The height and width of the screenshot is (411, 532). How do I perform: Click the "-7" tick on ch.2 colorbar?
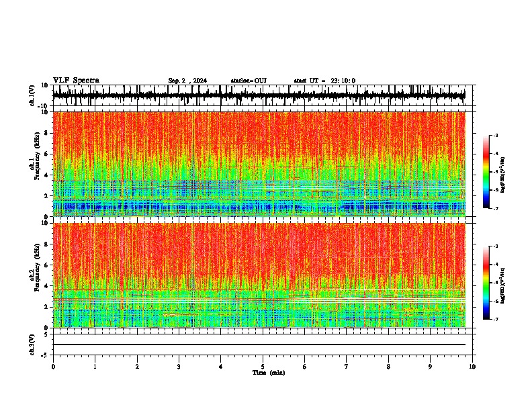[x=495, y=319]
